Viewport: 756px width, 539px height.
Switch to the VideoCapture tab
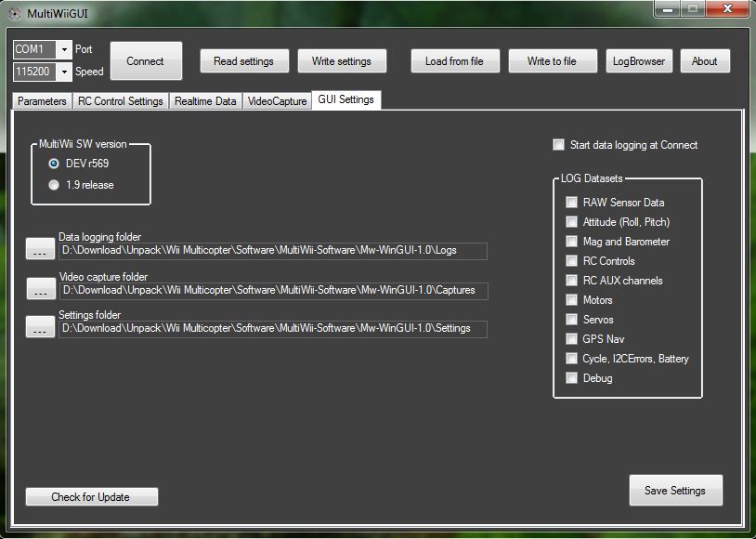(278, 101)
